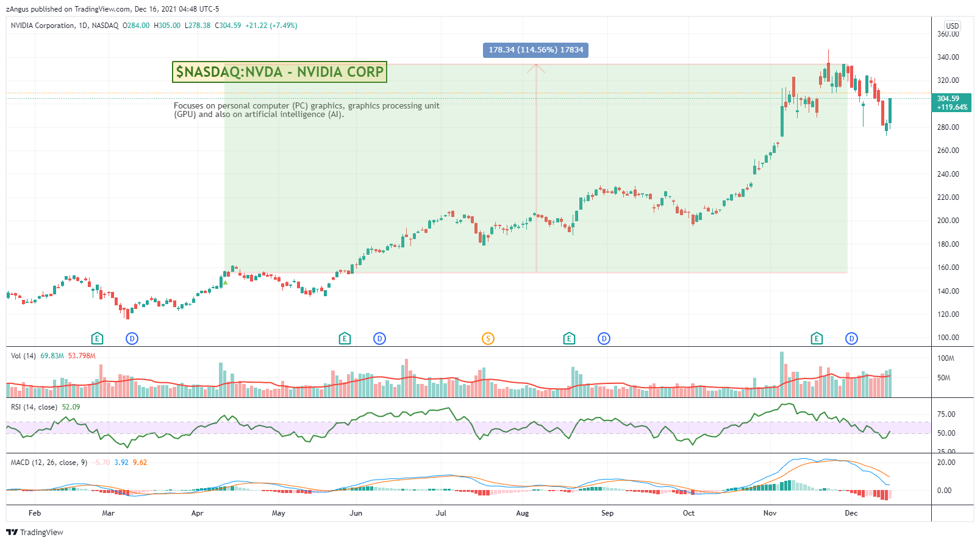The height and width of the screenshot is (543, 980).
Task: Click the Mar label on the time axis
Action: pos(108,513)
